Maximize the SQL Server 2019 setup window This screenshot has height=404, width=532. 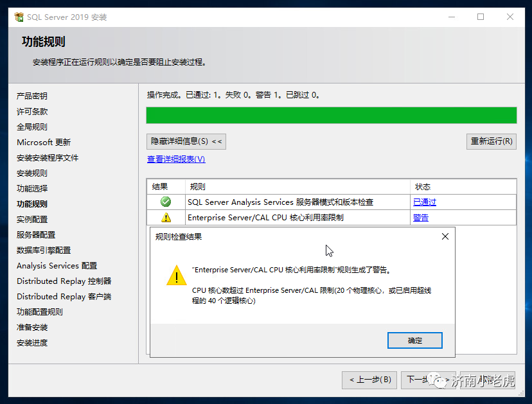(481, 17)
